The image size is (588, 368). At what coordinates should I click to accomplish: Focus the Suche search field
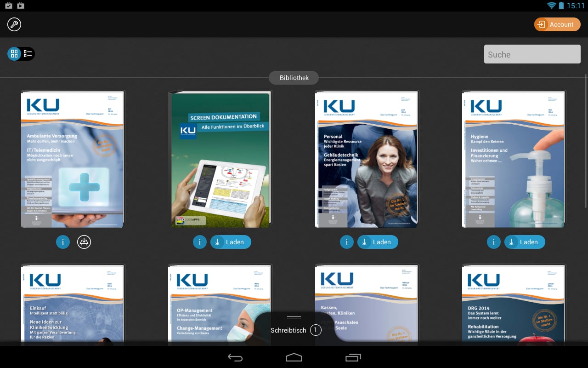coord(532,54)
